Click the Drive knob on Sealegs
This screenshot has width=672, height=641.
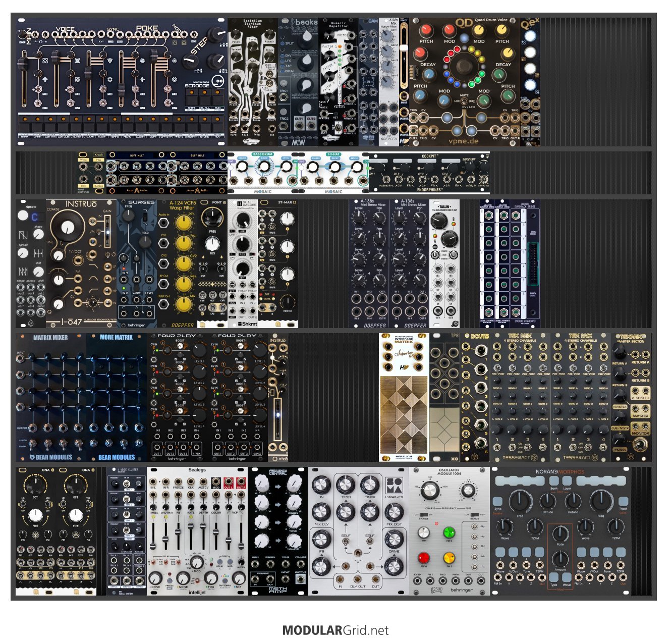(155, 577)
